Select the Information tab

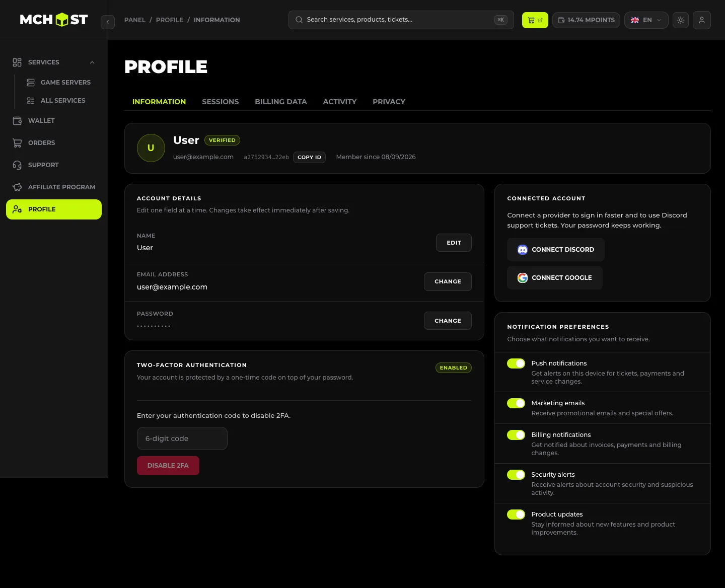(x=159, y=102)
